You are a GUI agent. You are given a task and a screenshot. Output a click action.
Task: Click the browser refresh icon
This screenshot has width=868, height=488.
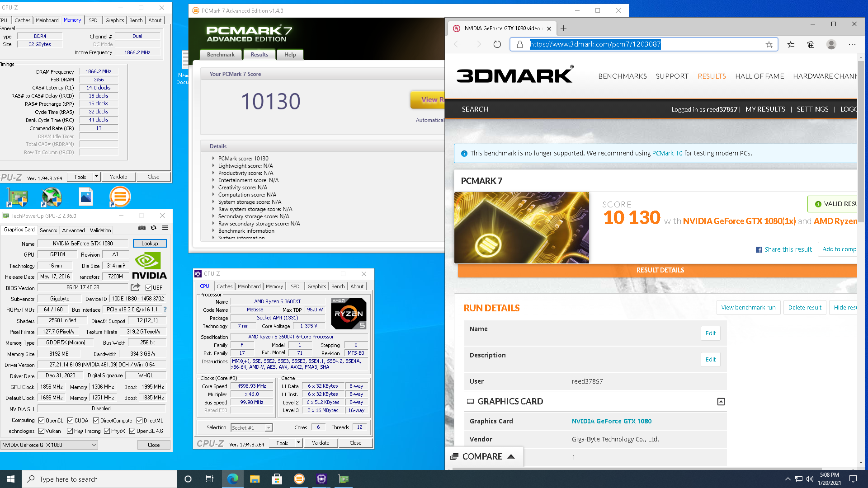(x=497, y=44)
